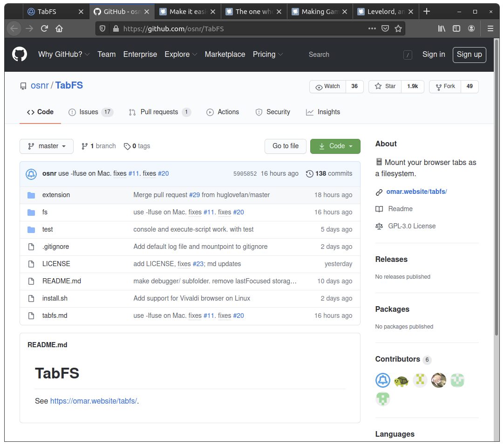The height and width of the screenshot is (446, 504).
Task: Open the test folder
Action: point(47,229)
